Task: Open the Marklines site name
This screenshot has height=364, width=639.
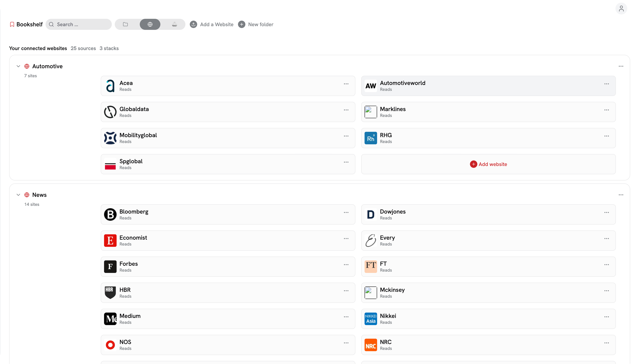Action: coord(392,109)
